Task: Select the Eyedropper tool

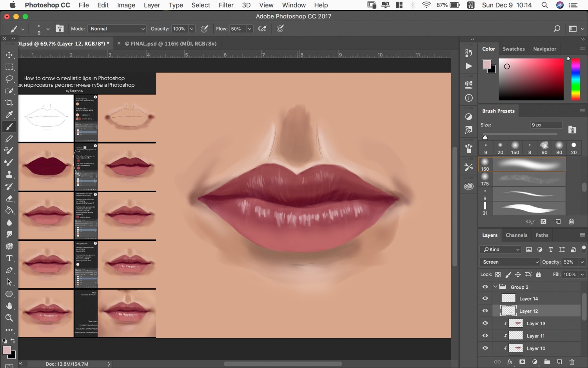Action: pos(9,115)
